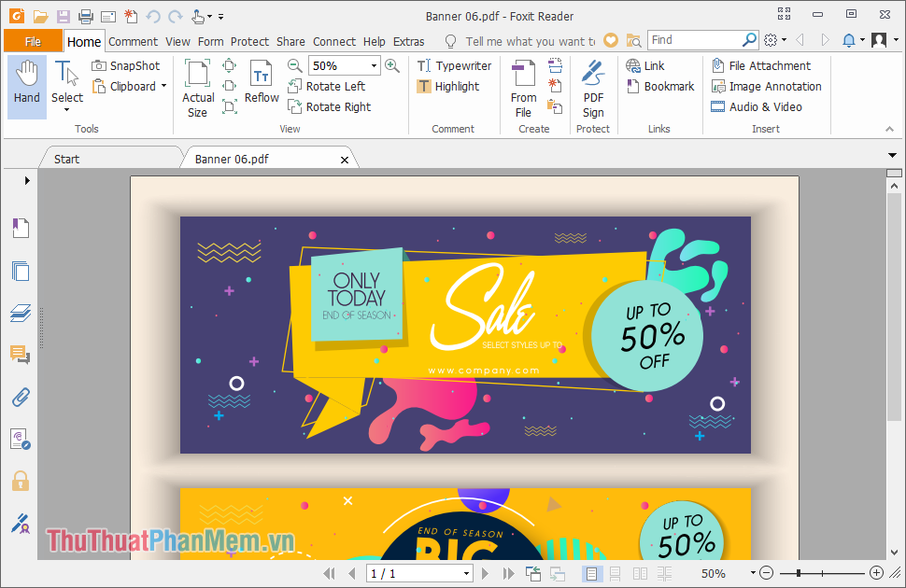The height and width of the screenshot is (588, 906).
Task: Switch to the Start tab
Action: point(67,159)
